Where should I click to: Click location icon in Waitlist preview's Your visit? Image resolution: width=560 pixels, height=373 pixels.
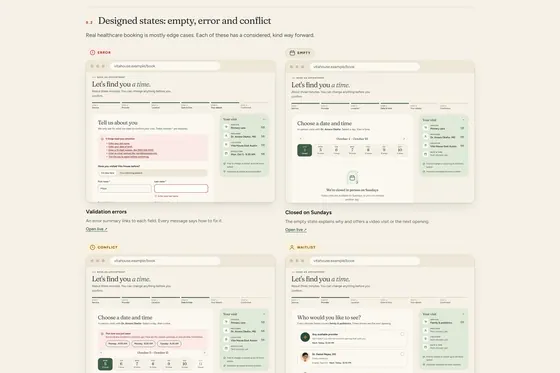pyautogui.click(x=425, y=339)
